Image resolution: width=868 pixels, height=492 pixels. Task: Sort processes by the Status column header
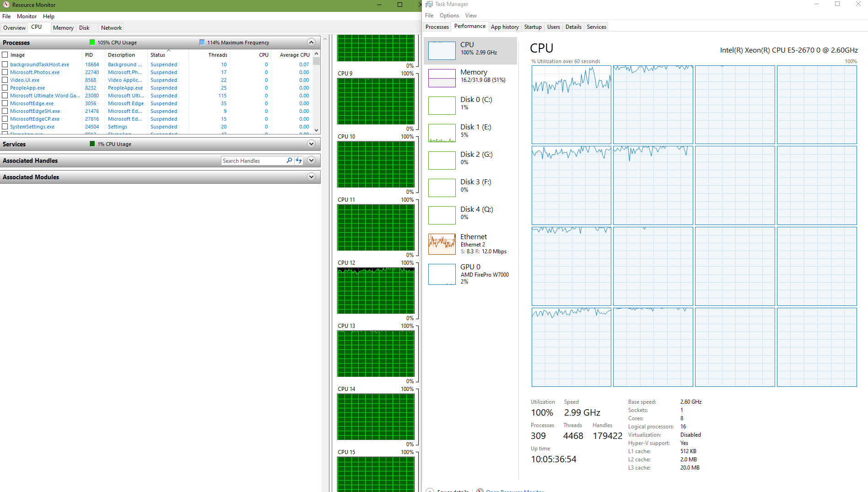coord(168,55)
